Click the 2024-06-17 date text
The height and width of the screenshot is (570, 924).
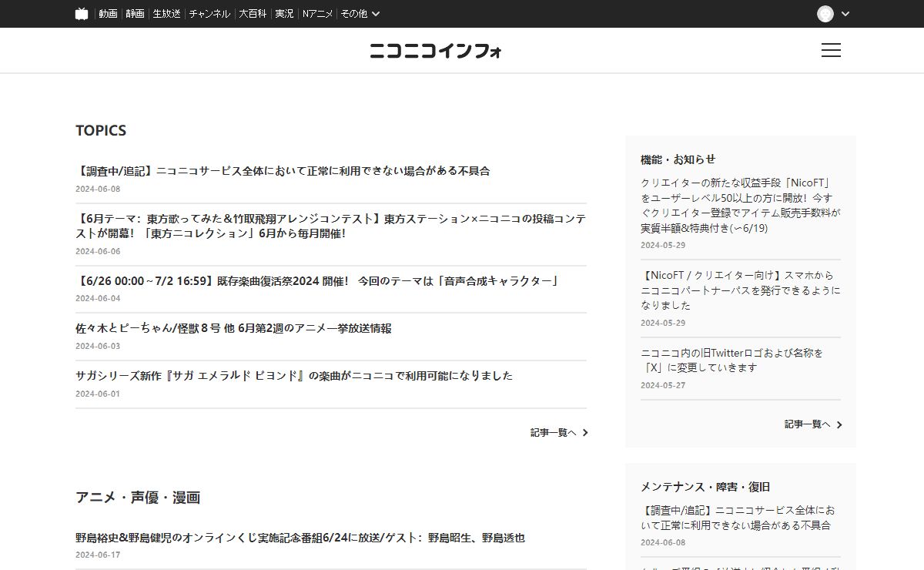(x=98, y=555)
